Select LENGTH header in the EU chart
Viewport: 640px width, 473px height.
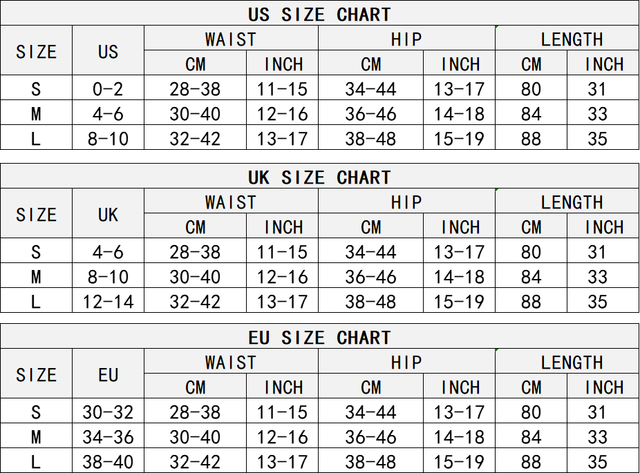[571, 362]
